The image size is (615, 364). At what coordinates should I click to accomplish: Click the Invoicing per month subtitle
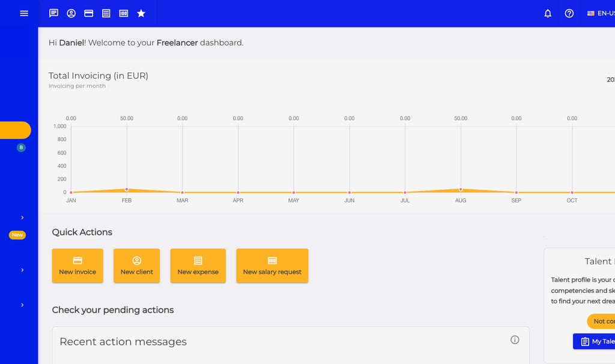77,86
